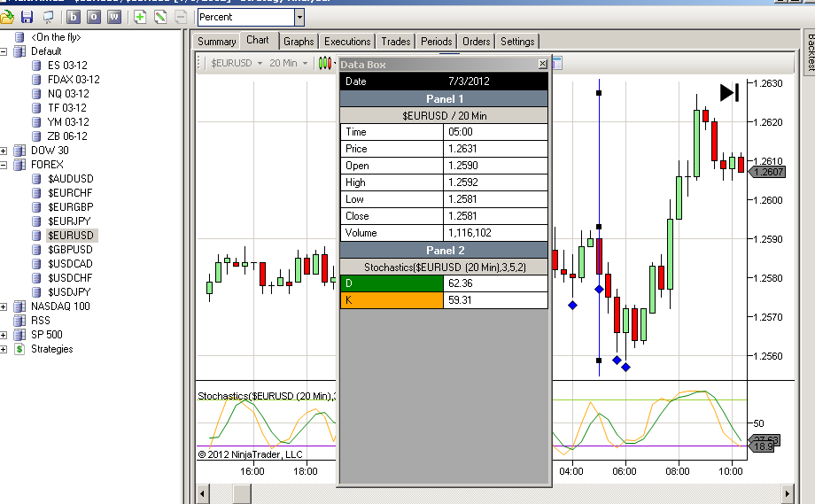This screenshot has height=504, width=815.
Task: Switch to the Graphs tab
Action: tap(299, 42)
